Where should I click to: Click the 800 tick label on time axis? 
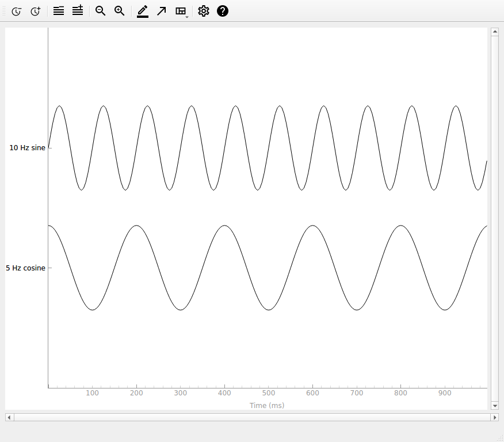tap(400, 393)
